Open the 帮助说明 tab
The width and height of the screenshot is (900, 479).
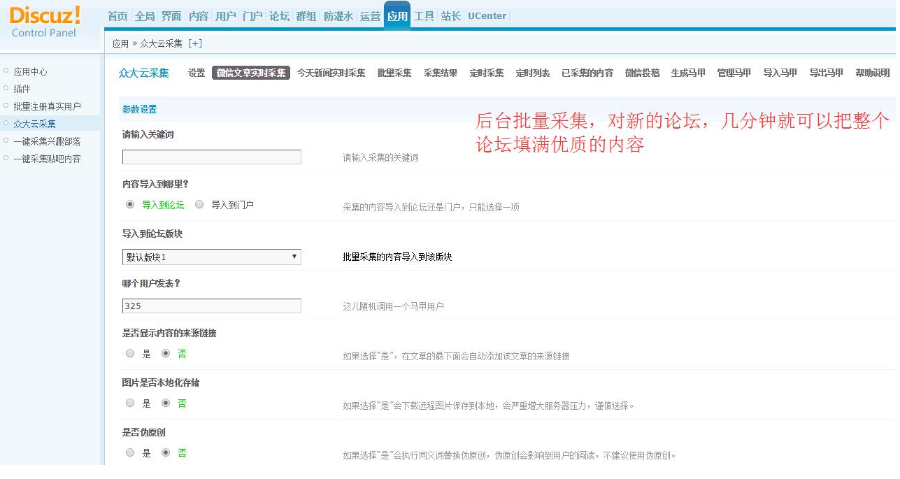872,73
